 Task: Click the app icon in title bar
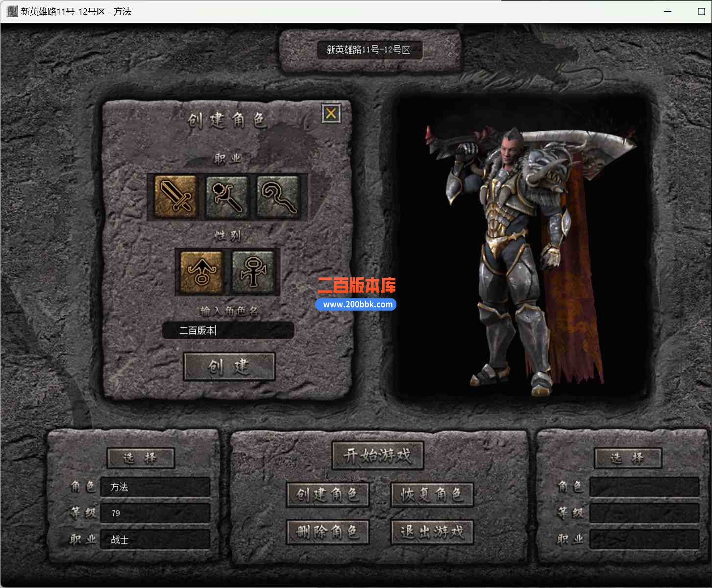(12, 11)
